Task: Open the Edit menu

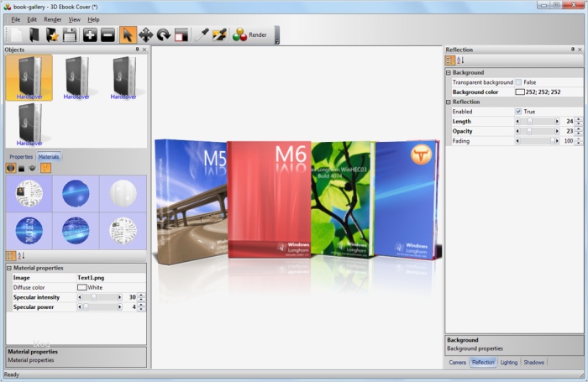Action: coord(32,19)
